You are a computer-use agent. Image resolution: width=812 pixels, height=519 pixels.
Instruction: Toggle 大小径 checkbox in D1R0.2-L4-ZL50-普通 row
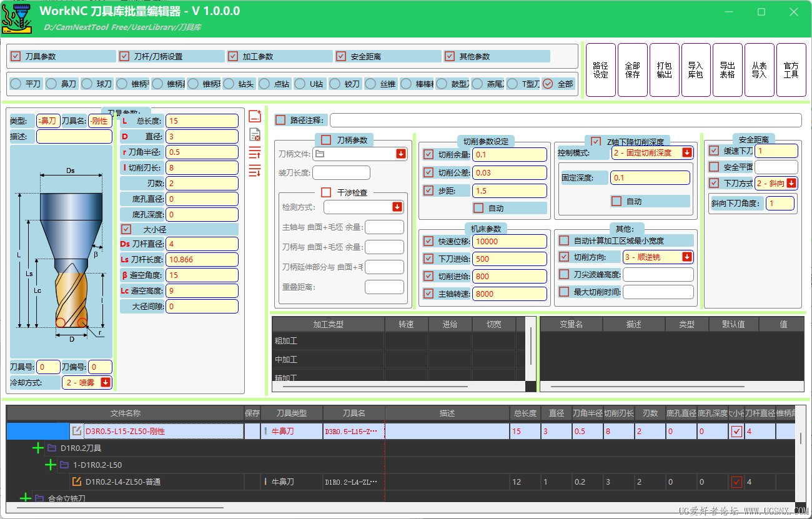(737, 482)
